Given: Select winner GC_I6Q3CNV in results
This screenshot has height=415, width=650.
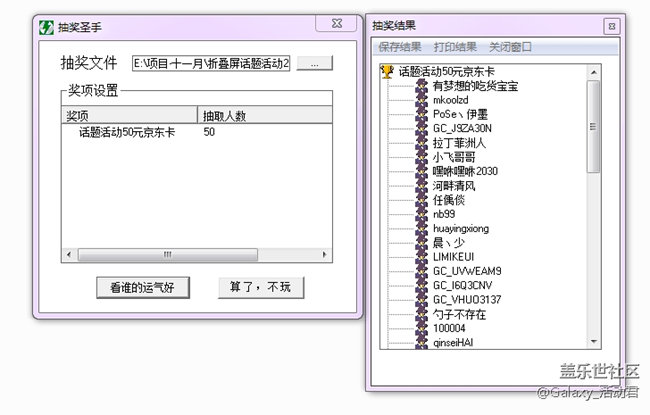Looking at the screenshot, I should [463, 285].
